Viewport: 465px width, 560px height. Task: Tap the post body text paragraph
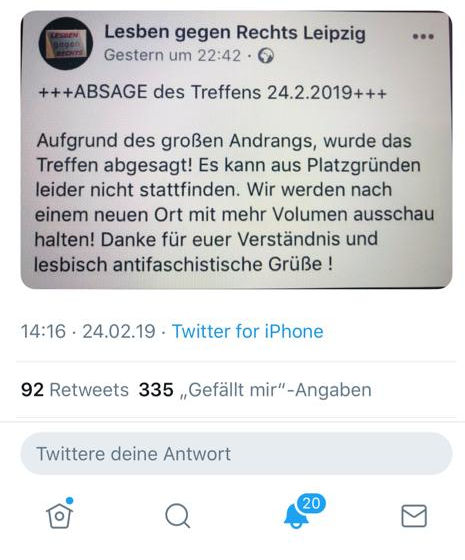pos(234,202)
